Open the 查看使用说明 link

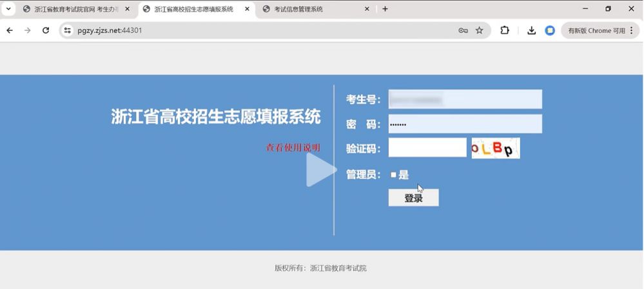[293, 148]
